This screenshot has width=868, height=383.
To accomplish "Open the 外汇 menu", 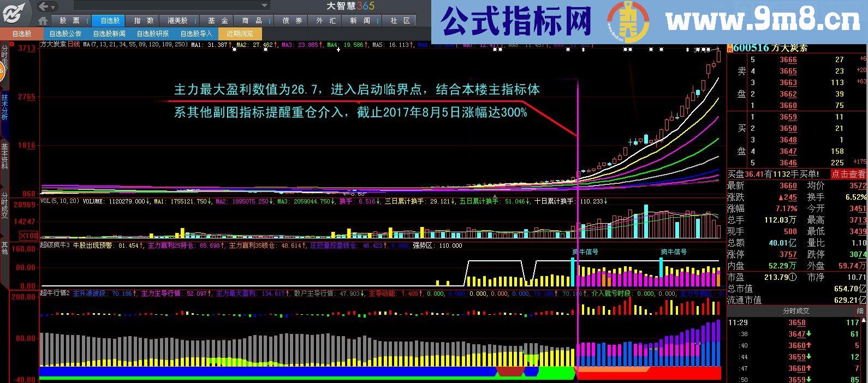I will [326, 21].
